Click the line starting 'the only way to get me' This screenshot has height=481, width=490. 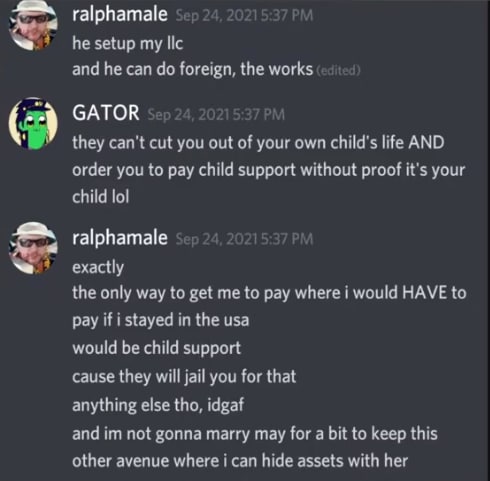click(269, 293)
